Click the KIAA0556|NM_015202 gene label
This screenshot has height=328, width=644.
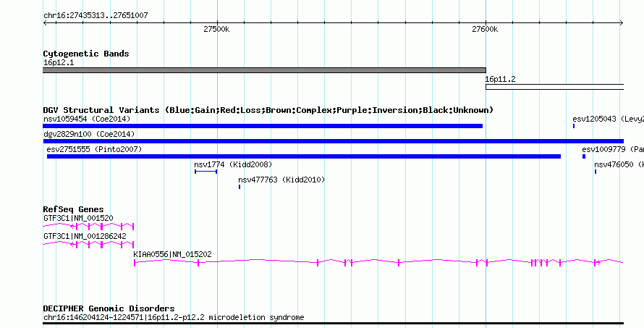pos(172,254)
